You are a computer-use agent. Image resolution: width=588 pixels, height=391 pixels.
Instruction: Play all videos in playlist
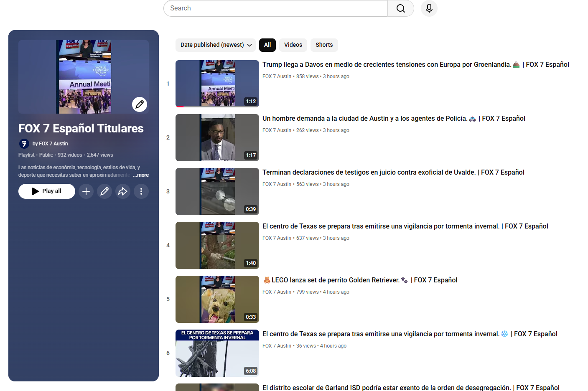47,191
